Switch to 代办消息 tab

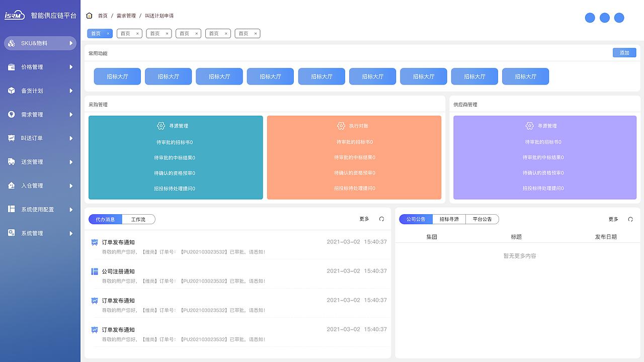[105, 219]
